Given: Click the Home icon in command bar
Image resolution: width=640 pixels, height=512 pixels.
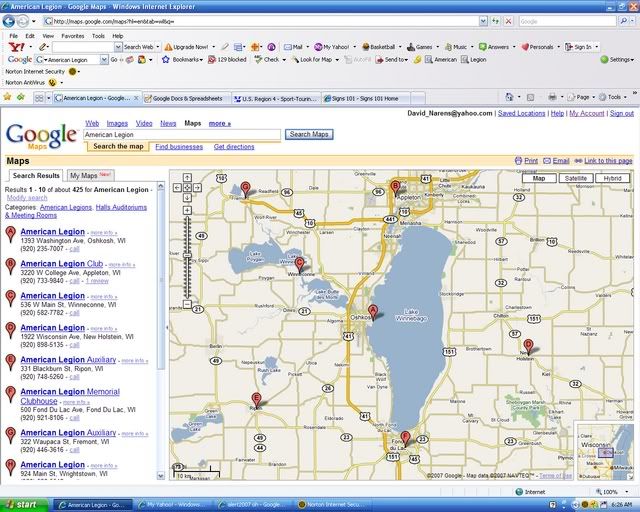Looking at the screenshot, I should click(509, 97).
